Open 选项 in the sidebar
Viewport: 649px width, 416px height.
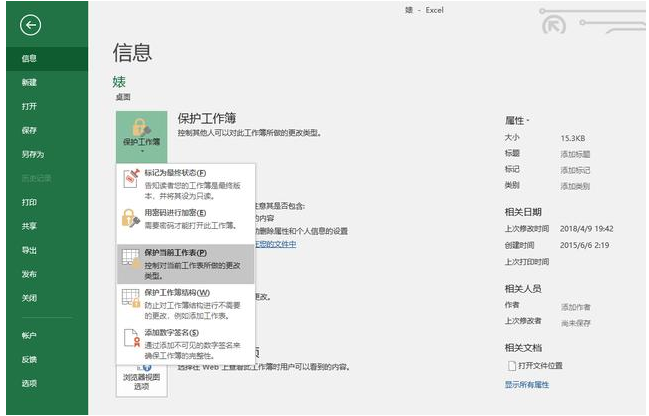click(x=47, y=383)
